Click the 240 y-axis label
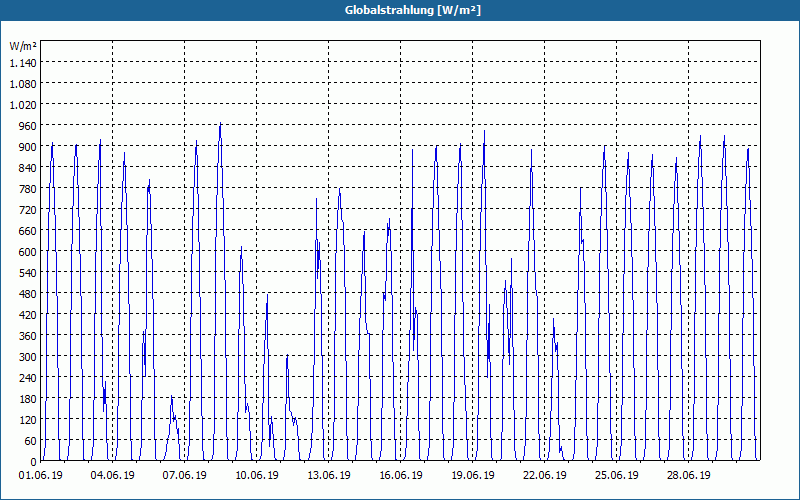The height and width of the screenshot is (500, 800). click(28, 378)
